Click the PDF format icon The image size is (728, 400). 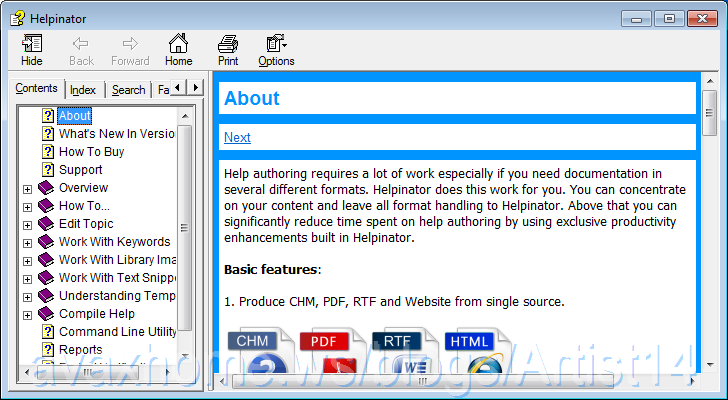[332, 350]
